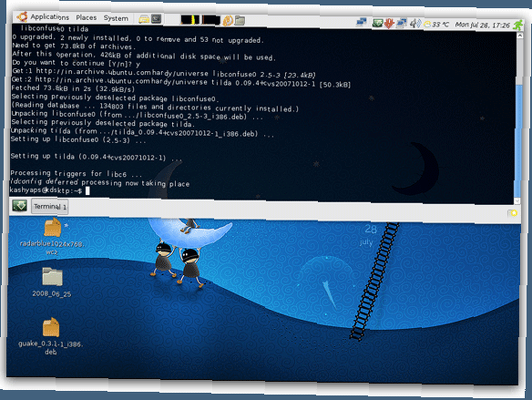Open the Places menu
Viewport: 532px width, 400px height.
tap(86, 18)
